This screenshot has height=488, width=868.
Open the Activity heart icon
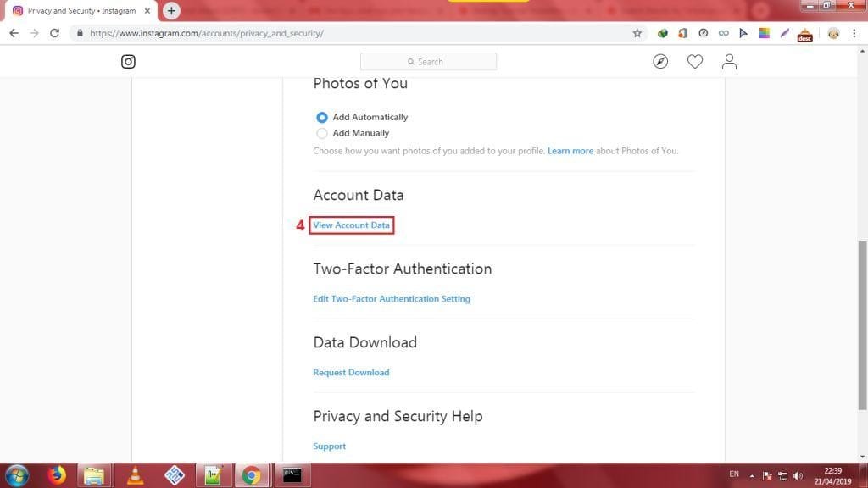pyautogui.click(x=695, y=62)
